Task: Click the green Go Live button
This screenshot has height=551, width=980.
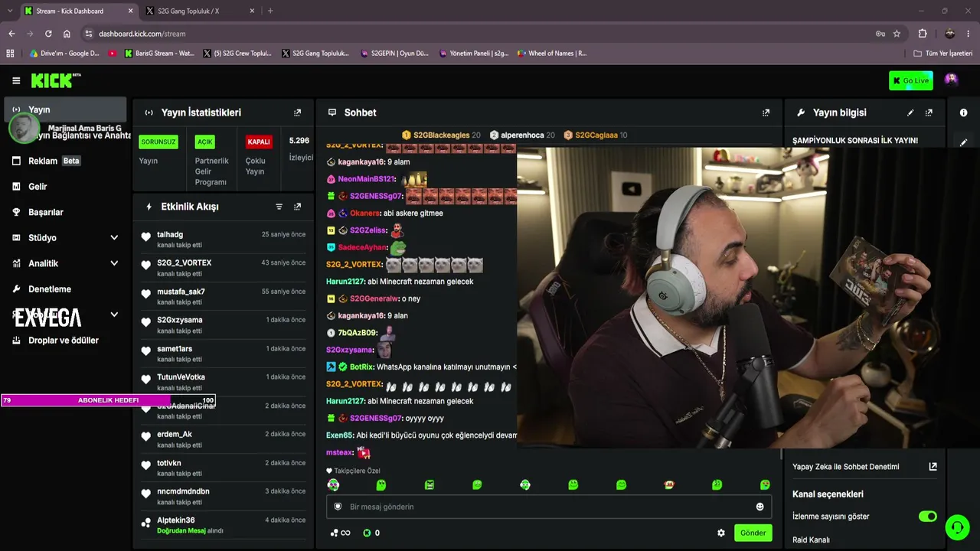Action: coord(911,80)
